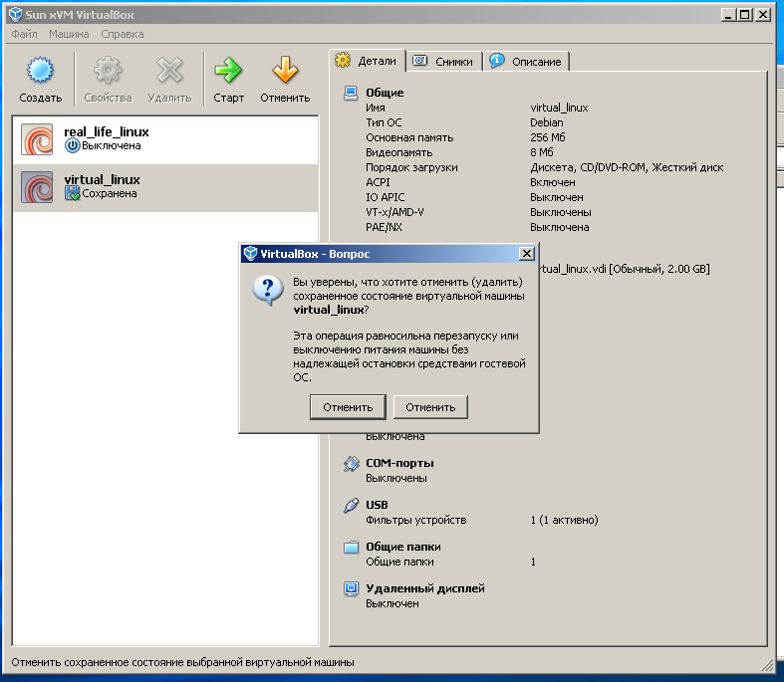
Task: Open the USB section heading link
Action: pos(377,505)
